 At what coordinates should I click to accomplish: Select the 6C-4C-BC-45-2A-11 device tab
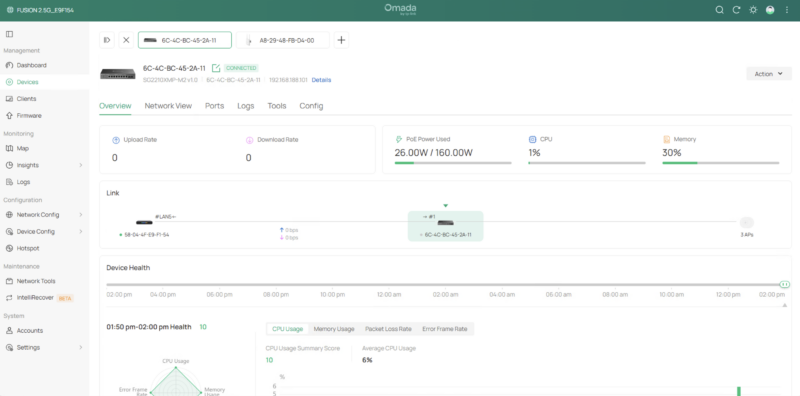(x=185, y=40)
